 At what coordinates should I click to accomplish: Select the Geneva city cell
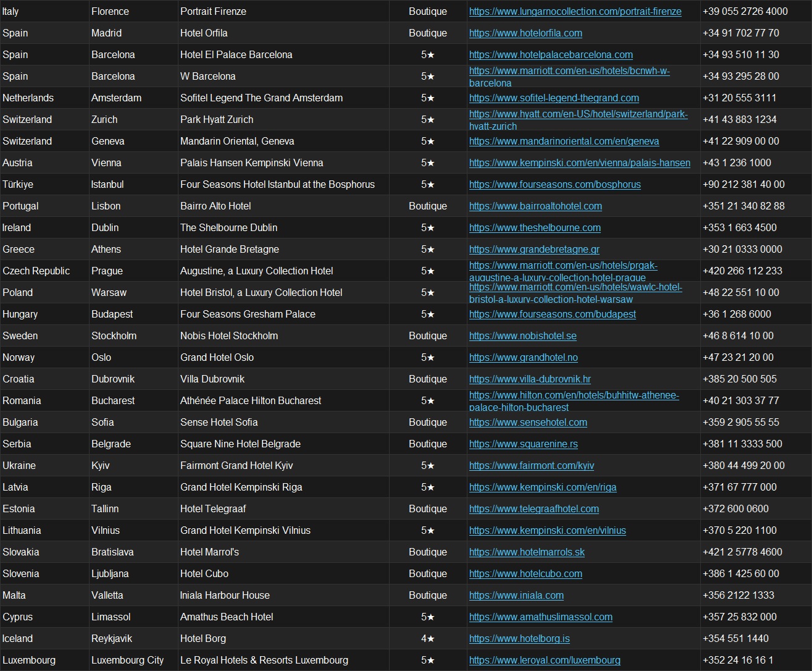click(133, 141)
